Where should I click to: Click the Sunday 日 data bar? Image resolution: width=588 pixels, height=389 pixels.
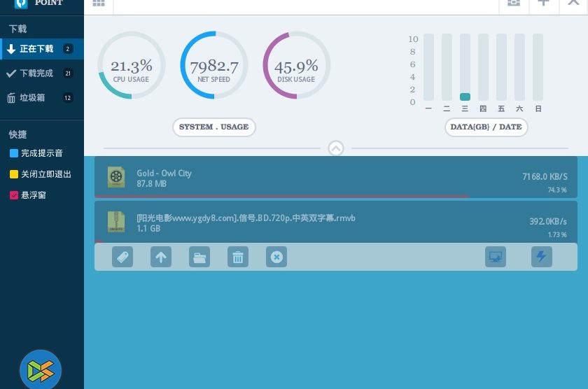pos(538,67)
